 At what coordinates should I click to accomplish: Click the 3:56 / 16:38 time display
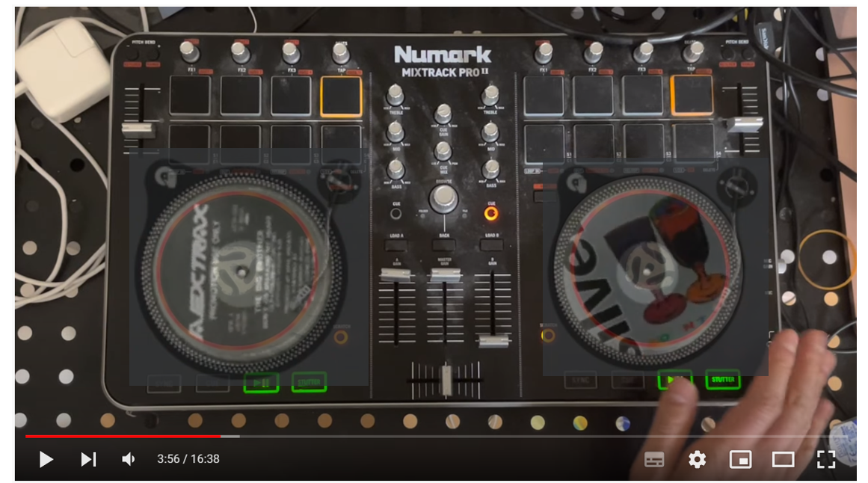click(188, 459)
